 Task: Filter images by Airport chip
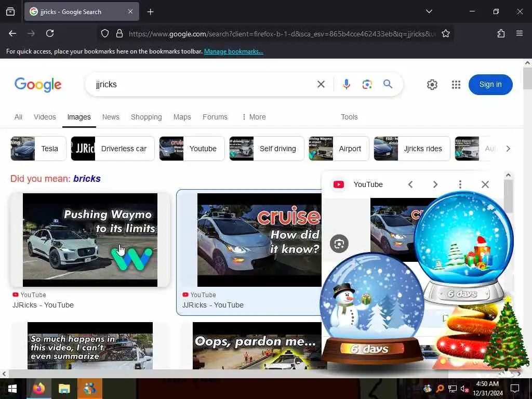(x=339, y=149)
